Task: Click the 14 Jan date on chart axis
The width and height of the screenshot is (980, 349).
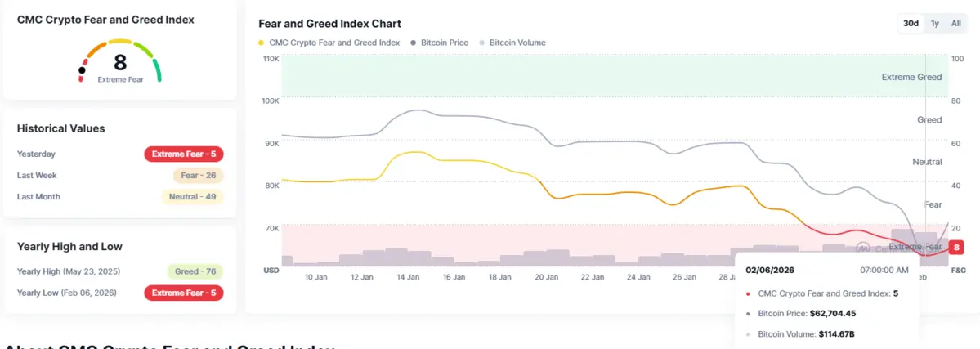Action: (408, 277)
